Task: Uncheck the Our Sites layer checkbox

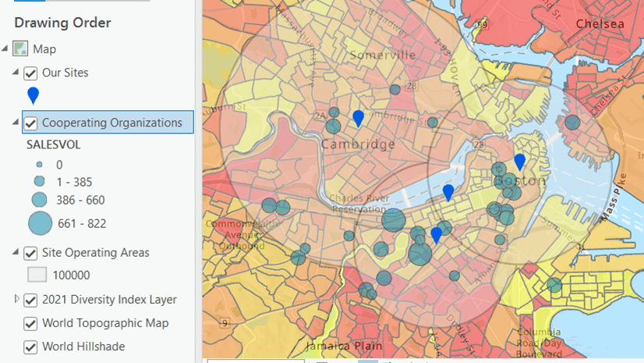Action: click(30, 73)
